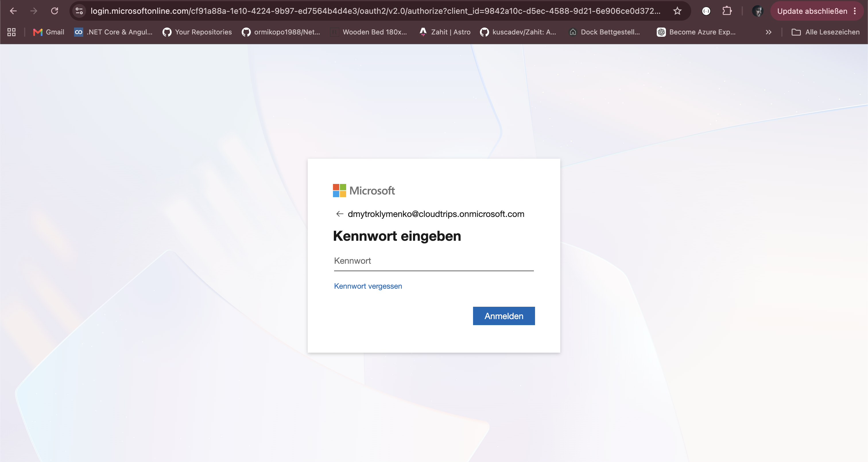
Task: Click the Microsoft logo
Action: pyautogui.click(x=364, y=191)
